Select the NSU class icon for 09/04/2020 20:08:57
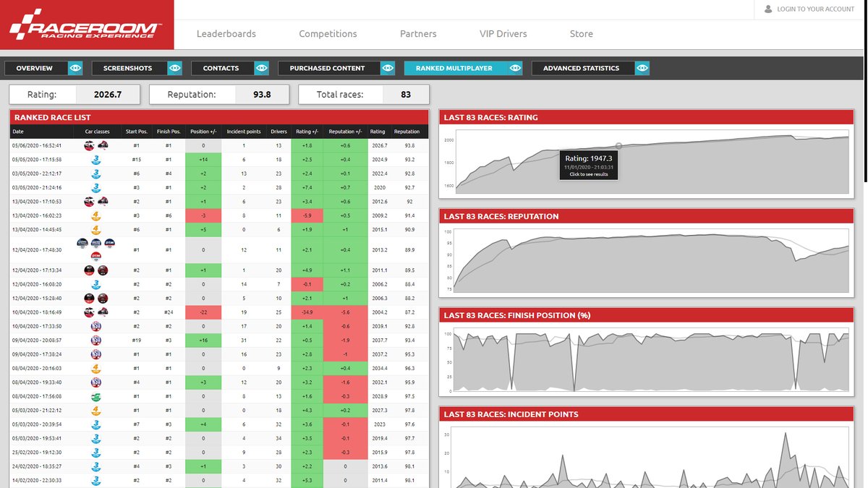Viewport: 868px width, 488px height. tap(96, 340)
